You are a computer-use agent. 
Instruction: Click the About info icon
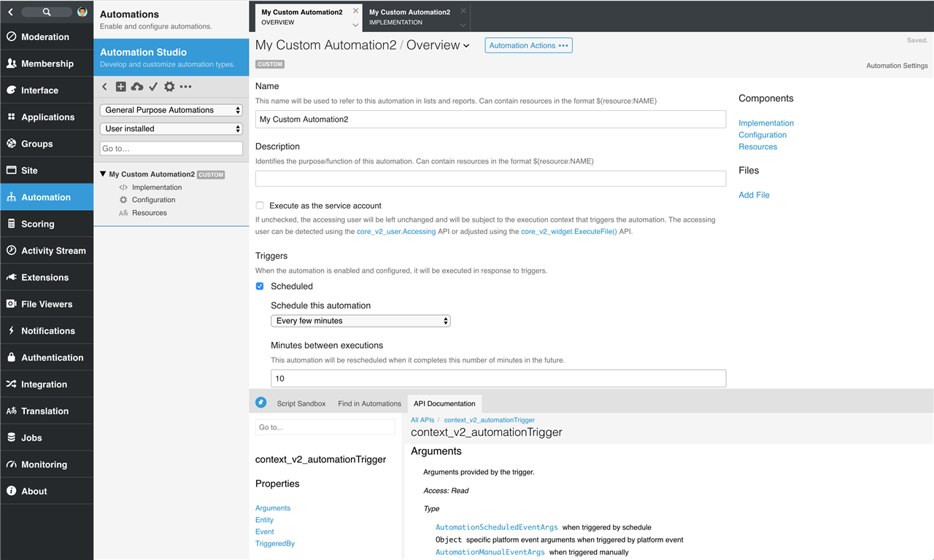tap(11, 491)
